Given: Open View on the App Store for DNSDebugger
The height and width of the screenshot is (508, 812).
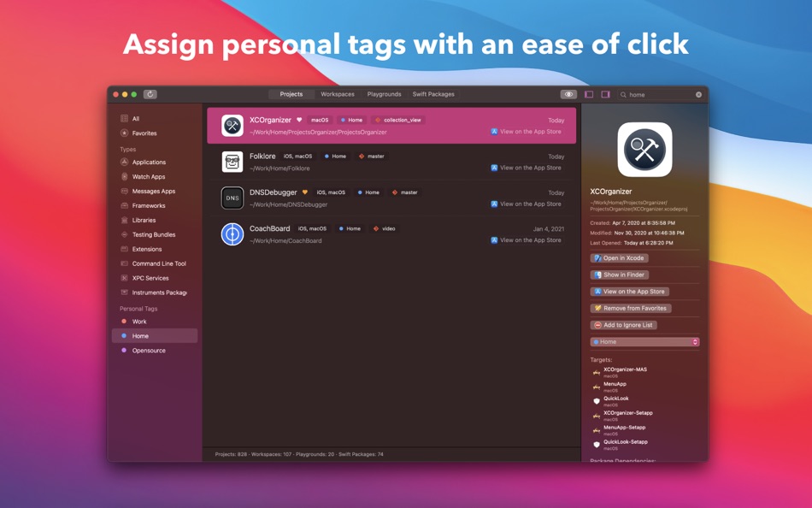Looking at the screenshot, I should point(527,204).
